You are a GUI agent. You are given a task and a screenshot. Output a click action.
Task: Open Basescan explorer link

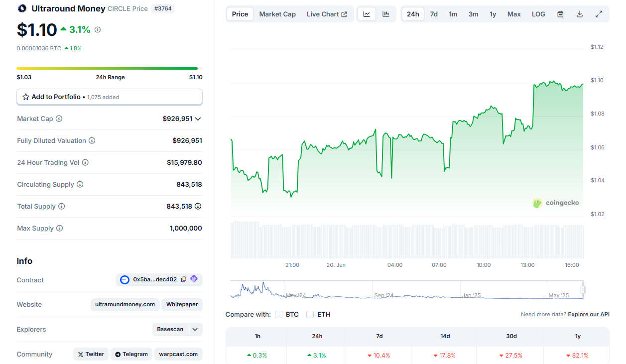170,330
